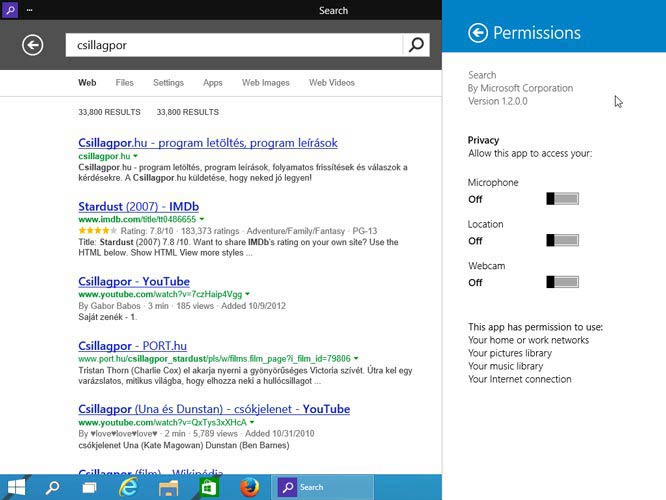Click the www.imdb.com/title/tt0486655 URL
The width and height of the screenshot is (666, 500).
[137, 219]
